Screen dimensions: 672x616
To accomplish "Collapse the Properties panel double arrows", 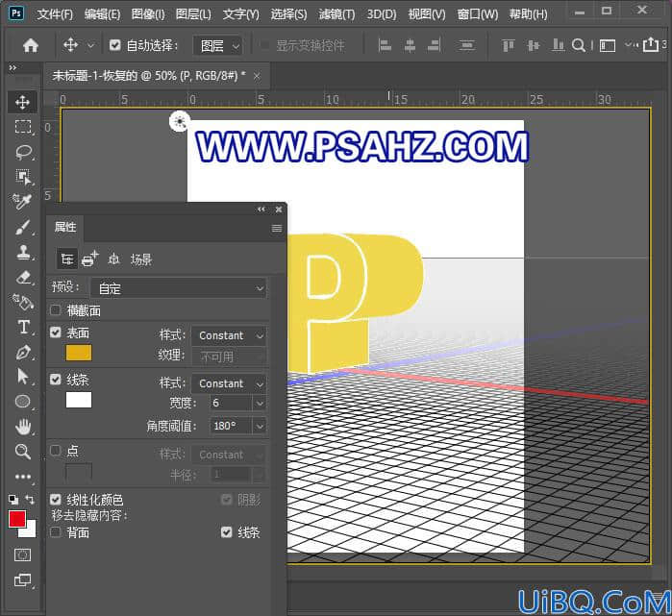I will pos(261,209).
